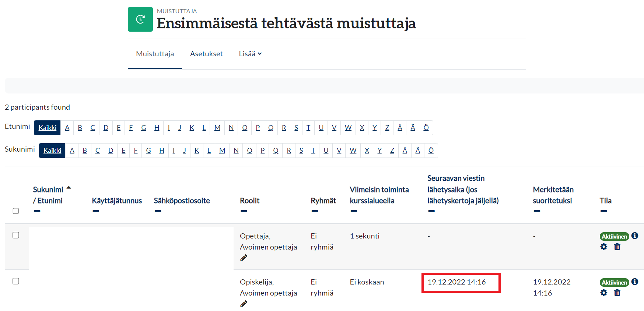Click the Opiskelija row gear settings icon
This screenshot has height=311, width=644.
(x=603, y=293)
